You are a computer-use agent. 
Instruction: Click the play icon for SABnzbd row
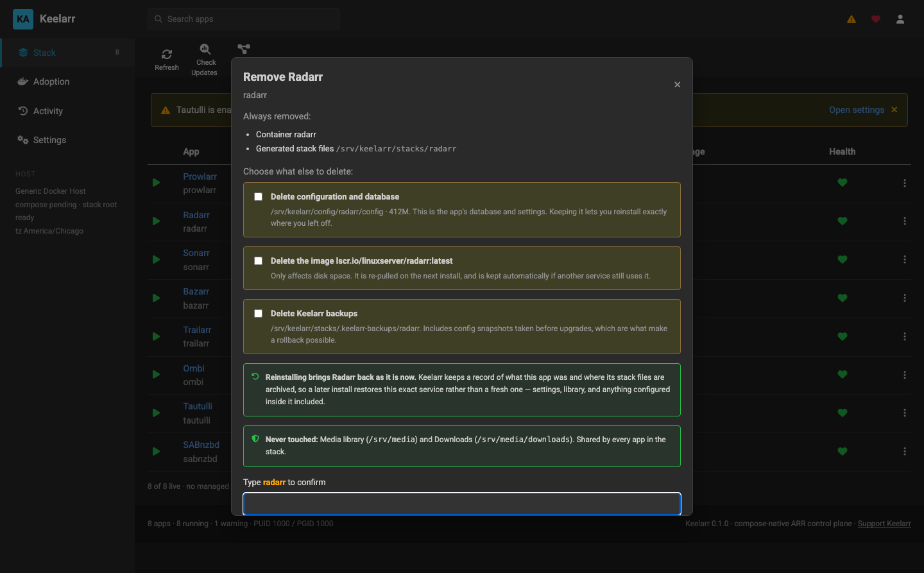coord(157,452)
